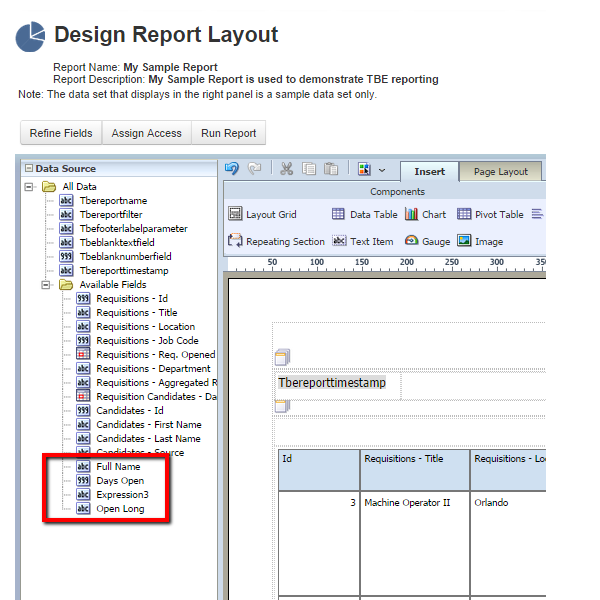Select Requisitions - Aggregated field
The width and height of the screenshot is (600, 600).
click(x=147, y=383)
